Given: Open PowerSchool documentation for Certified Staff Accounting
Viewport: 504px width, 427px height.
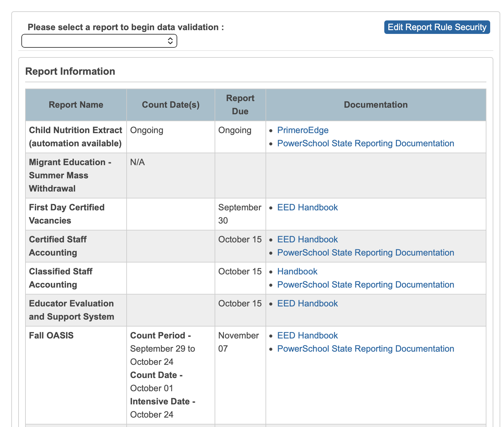Looking at the screenshot, I should 366,253.
